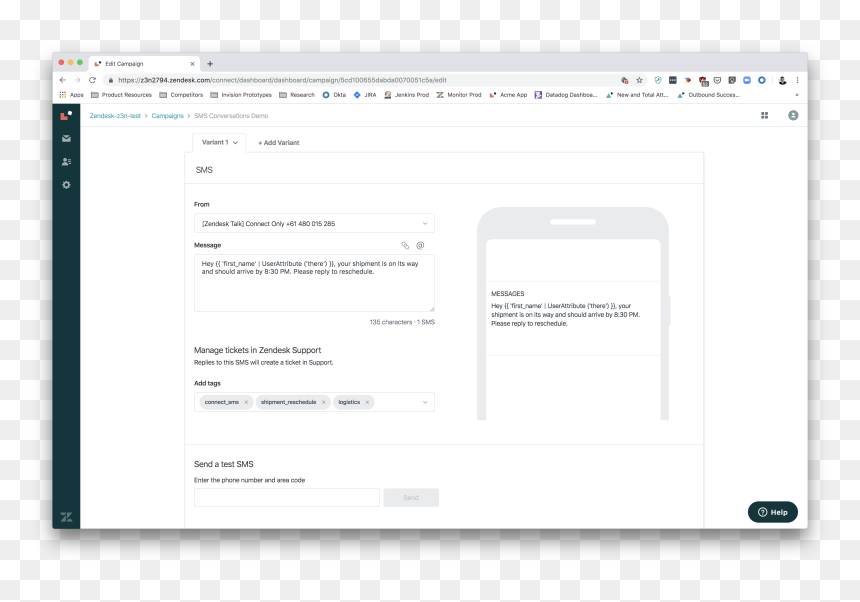Click into the Message text area
860x602 pixels.
tap(314, 283)
